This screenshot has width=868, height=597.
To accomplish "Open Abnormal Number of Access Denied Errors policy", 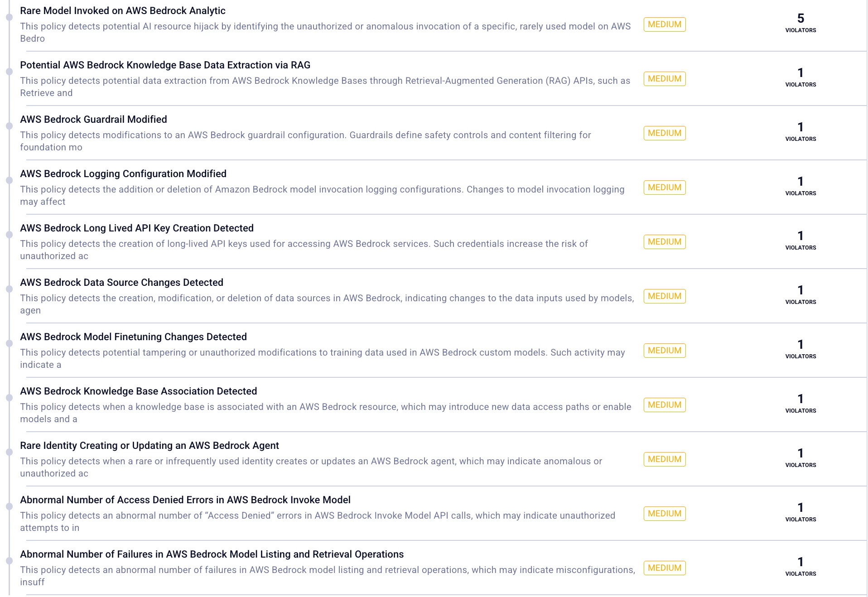I will (185, 500).
